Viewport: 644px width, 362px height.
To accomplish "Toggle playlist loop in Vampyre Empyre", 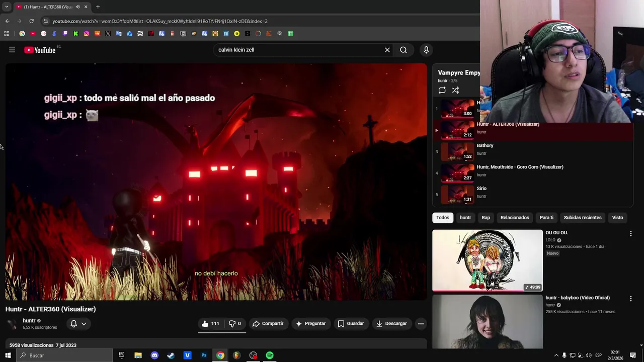I will tap(442, 90).
